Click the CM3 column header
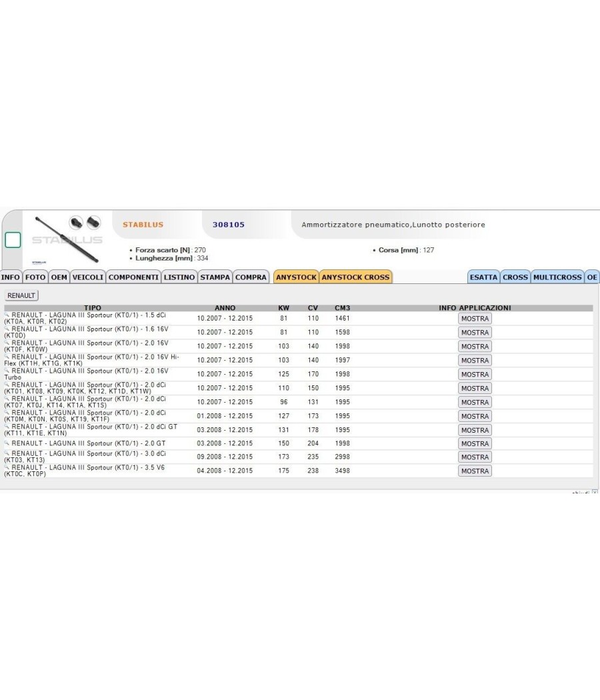The width and height of the screenshot is (600, 700). coord(343,307)
